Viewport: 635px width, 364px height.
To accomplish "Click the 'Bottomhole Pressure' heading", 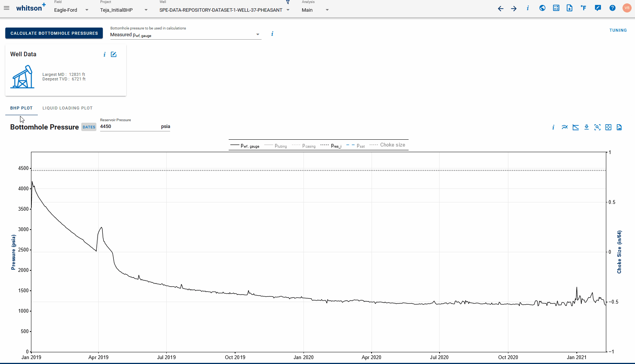I will 45,127.
